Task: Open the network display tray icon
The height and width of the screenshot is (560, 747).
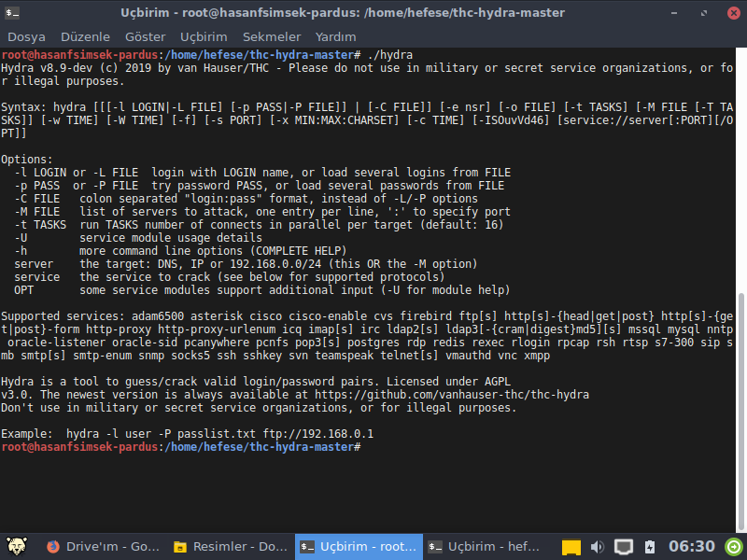Action: point(624,547)
